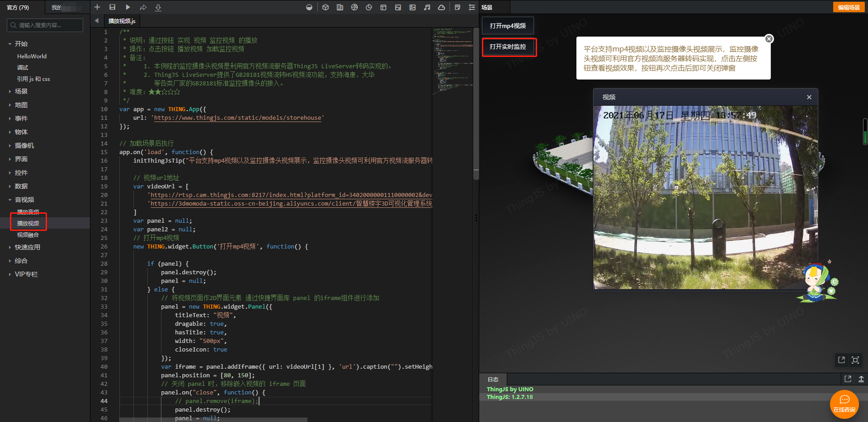Click the 打开mp4视频 button
The height and width of the screenshot is (422, 868).
click(x=508, y=26)
